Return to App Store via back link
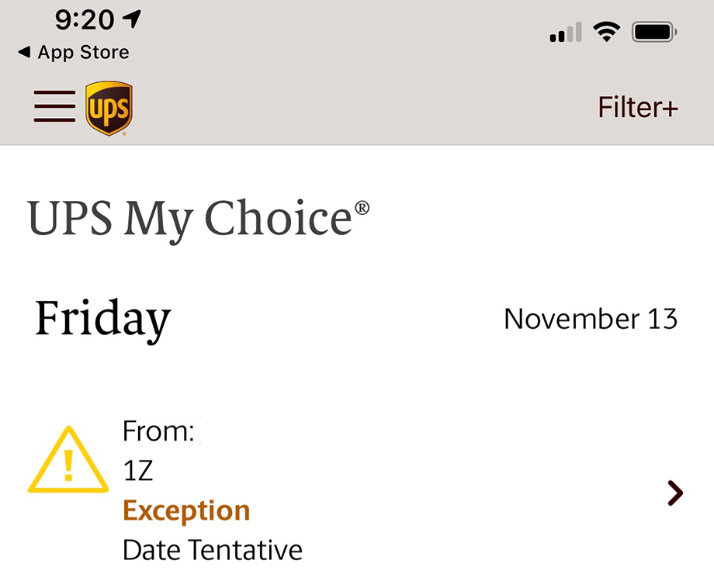 click(83, 53)
